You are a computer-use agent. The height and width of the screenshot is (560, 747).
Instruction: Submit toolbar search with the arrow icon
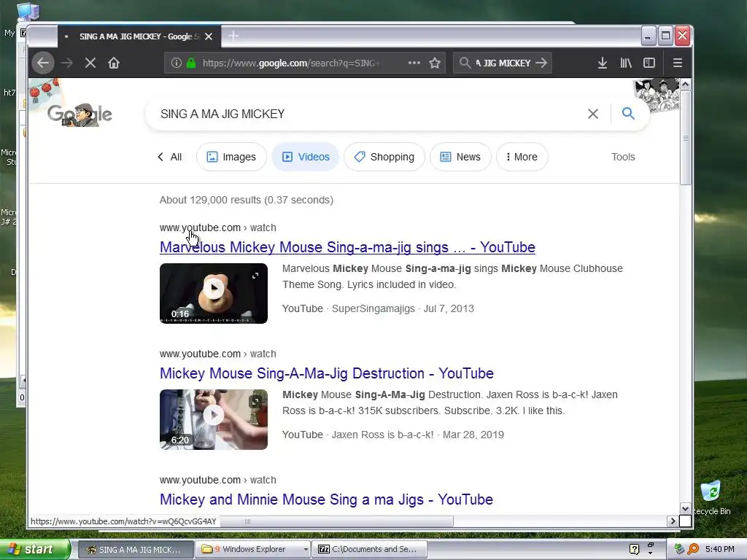541,63
